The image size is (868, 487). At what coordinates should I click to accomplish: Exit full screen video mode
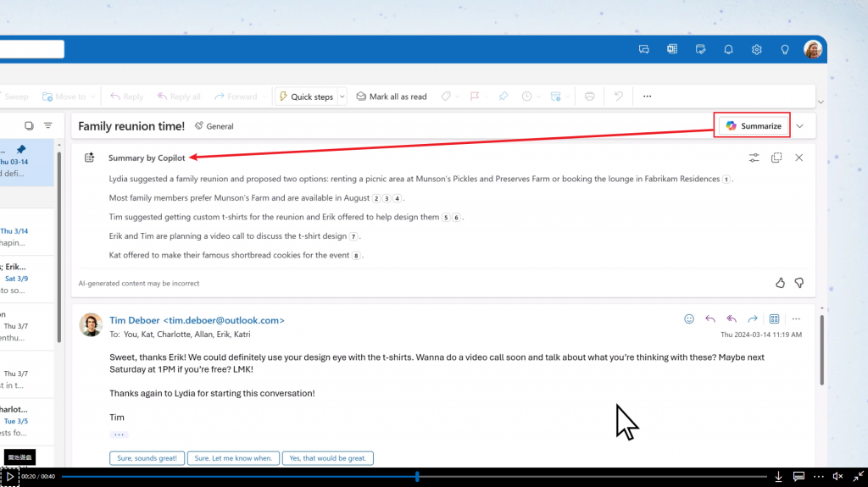858,477
